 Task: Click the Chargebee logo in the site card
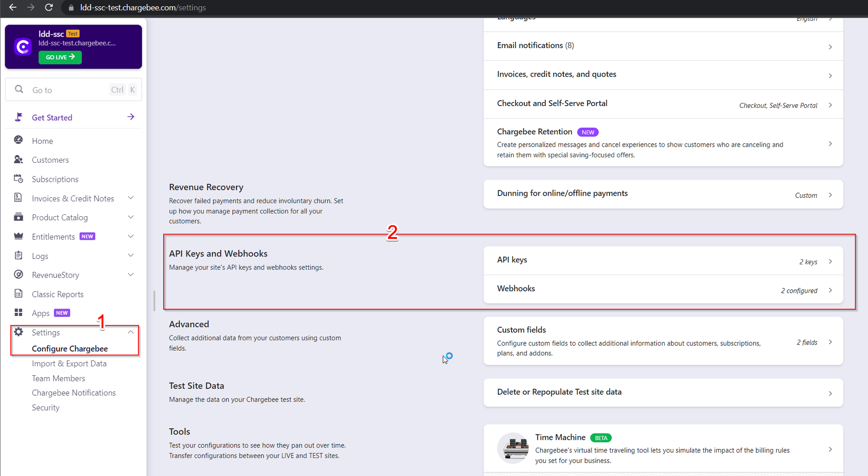[x=23, y=47]
